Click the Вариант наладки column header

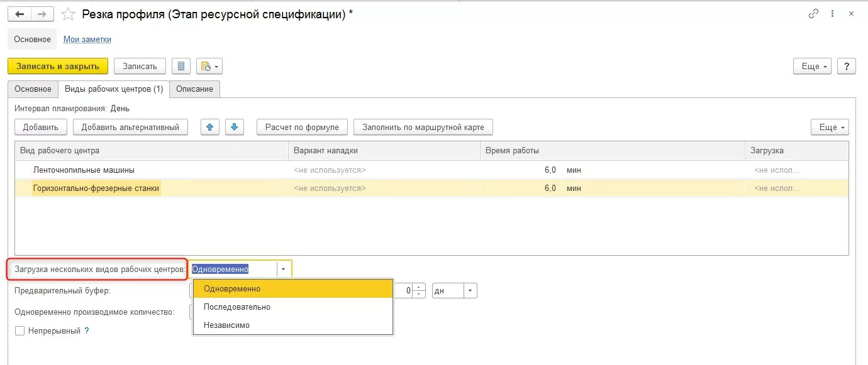[x=385, y=151]
